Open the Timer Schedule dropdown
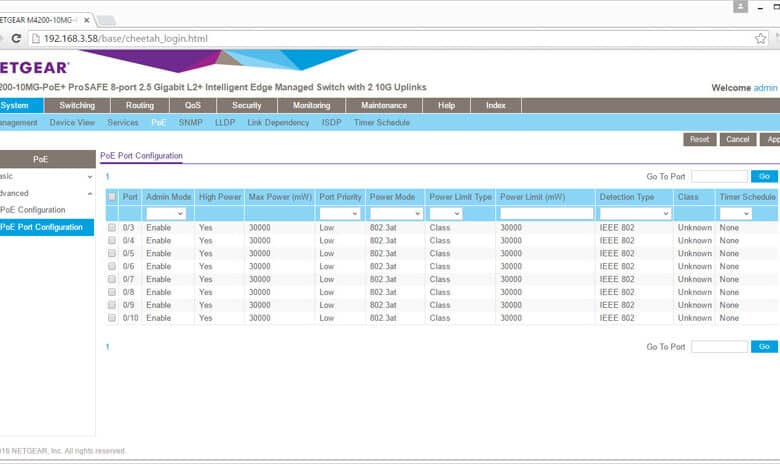This screenshot has width=780, height=464. click(735, 214)
